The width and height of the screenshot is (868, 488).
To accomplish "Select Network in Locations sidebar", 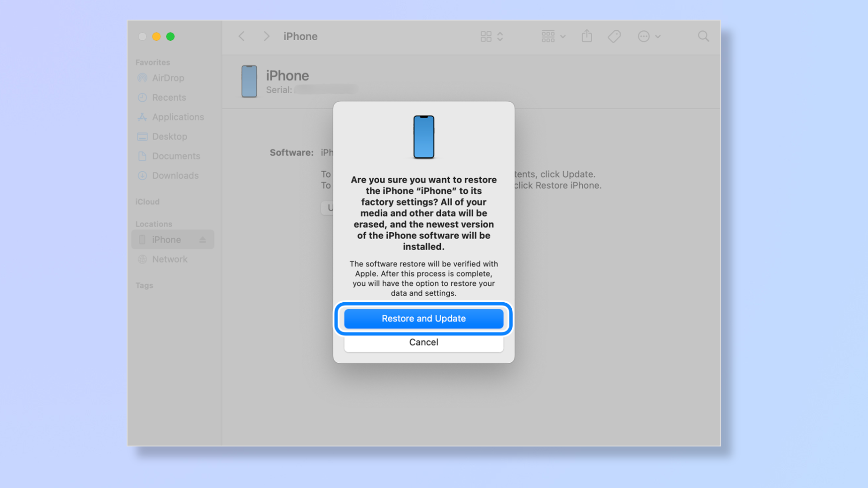I will click(169, 258).
